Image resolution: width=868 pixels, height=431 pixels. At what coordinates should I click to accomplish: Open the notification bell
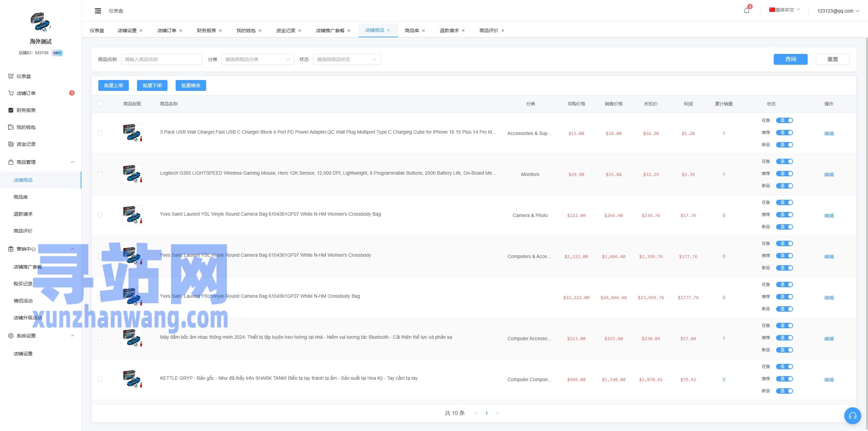click(746, 11)
